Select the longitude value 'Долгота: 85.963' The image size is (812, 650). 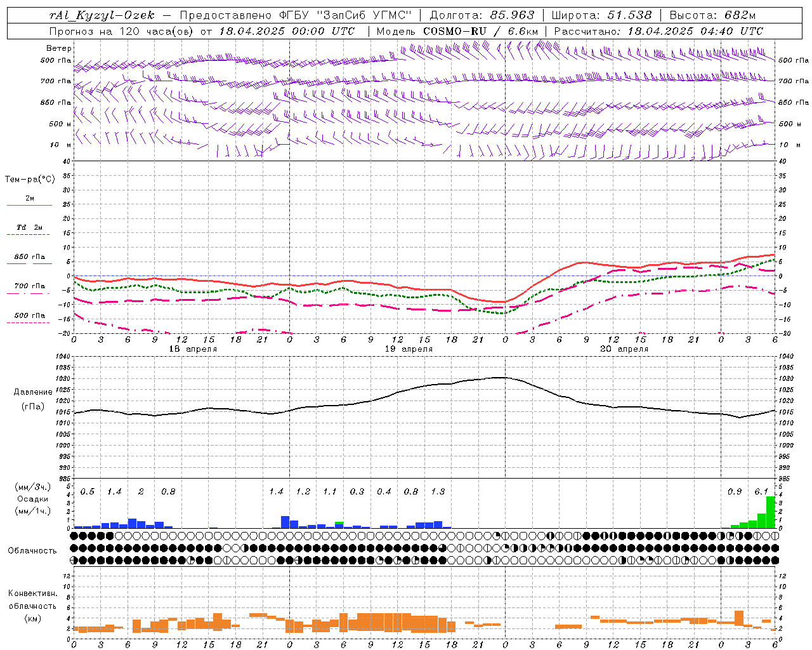pyautogui.click(x=482, y=15)
